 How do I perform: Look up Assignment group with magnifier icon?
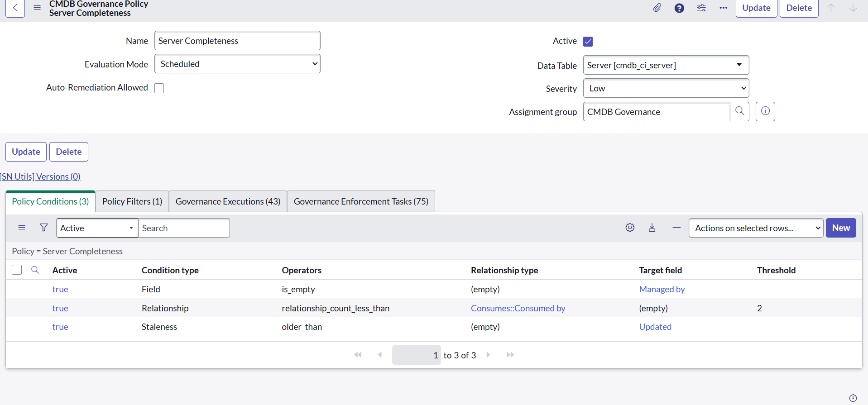(740, 111)
